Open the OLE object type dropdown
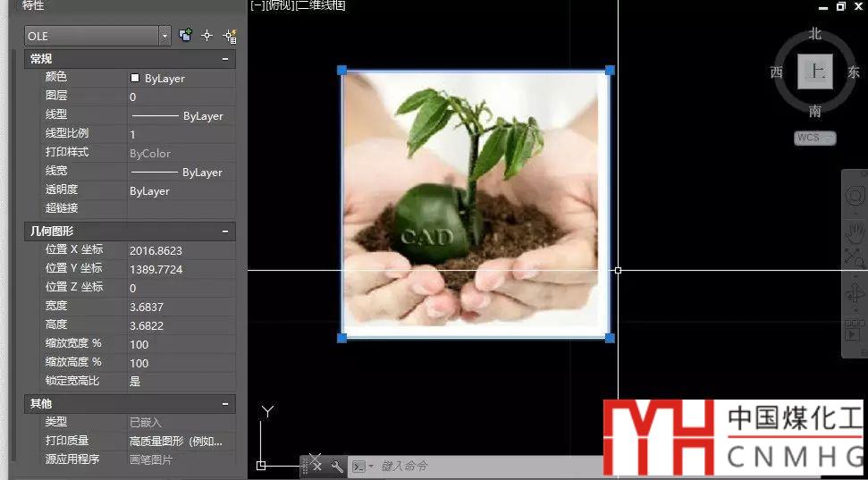 pos(164,36)
